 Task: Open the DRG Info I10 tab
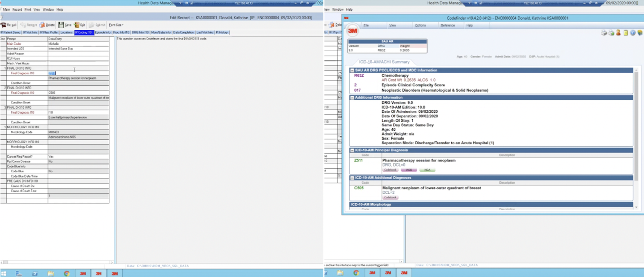pos(140,32)
